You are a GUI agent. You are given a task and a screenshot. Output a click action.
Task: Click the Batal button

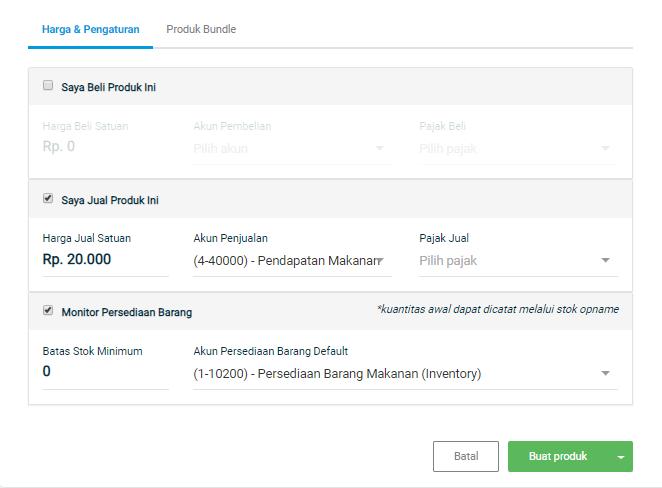466,456
